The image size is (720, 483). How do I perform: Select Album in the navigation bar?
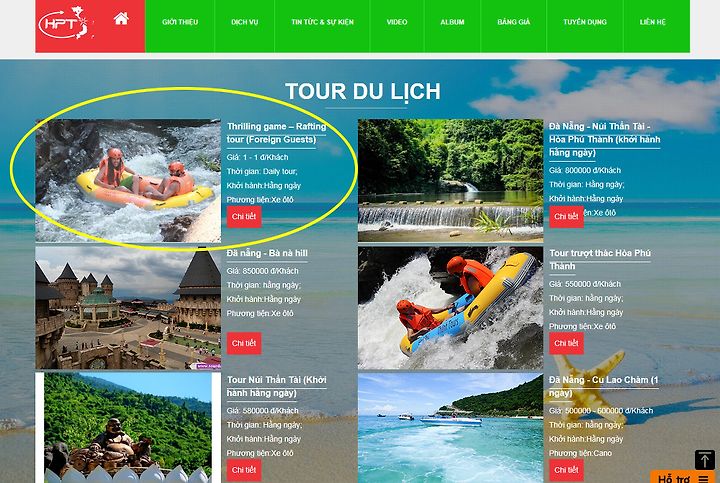point(452,22)
